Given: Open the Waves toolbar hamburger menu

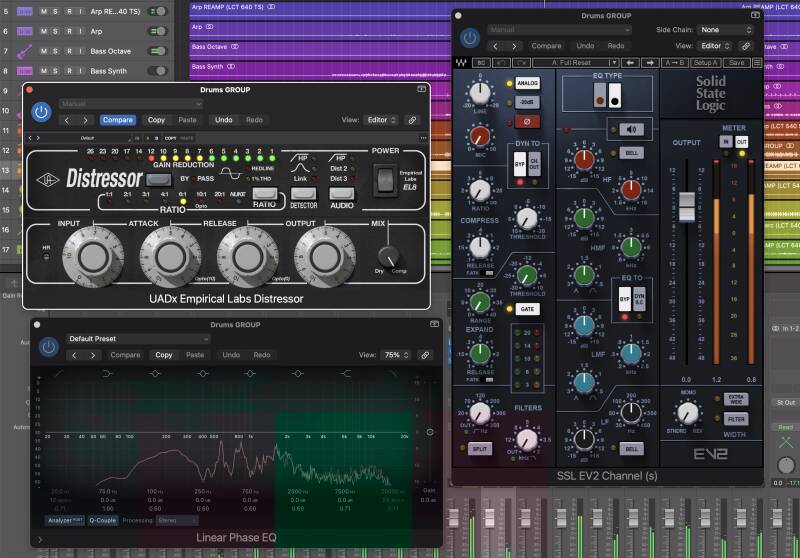Looking at the screenshot, I should click(757, 63).
